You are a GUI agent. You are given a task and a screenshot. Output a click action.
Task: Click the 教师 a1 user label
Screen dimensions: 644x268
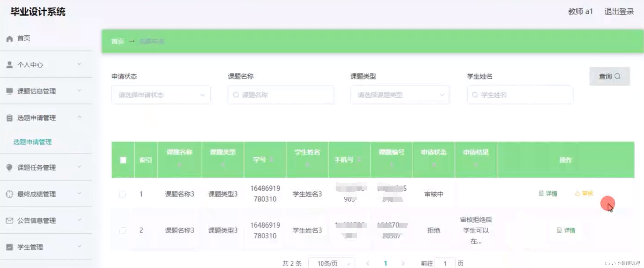pos(580,11)
